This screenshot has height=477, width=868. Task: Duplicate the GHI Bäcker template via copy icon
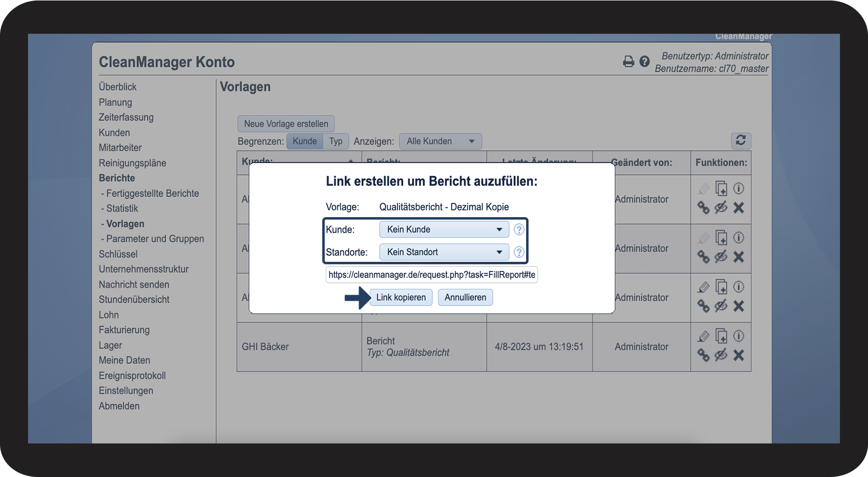pos(721,337)
